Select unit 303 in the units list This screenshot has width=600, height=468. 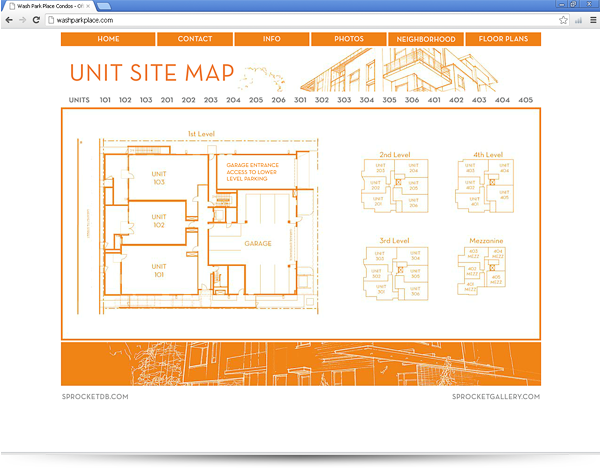344,100
